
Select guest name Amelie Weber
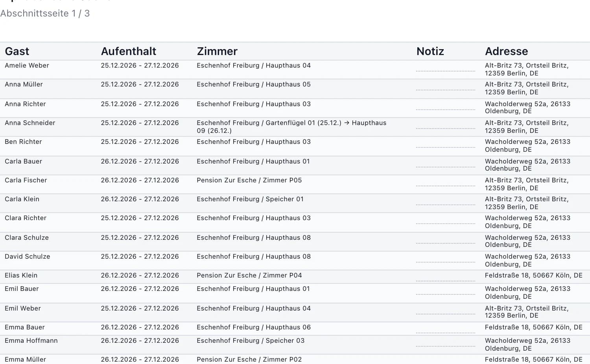[x=27, y=66]
